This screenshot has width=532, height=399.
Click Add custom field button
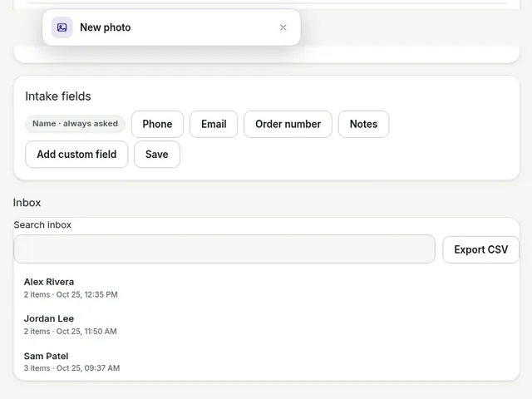tap(76, 155)
